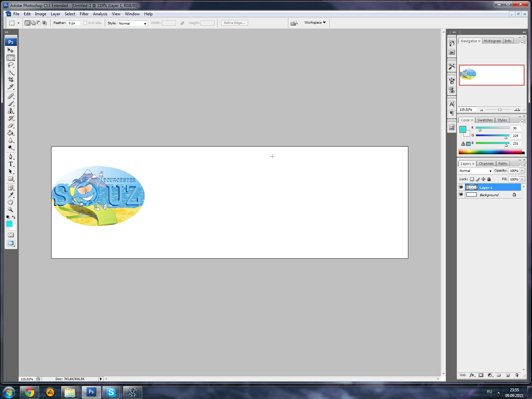Select the Zoom tool
The height and width of the screenshot is (399, 532).
11,209
